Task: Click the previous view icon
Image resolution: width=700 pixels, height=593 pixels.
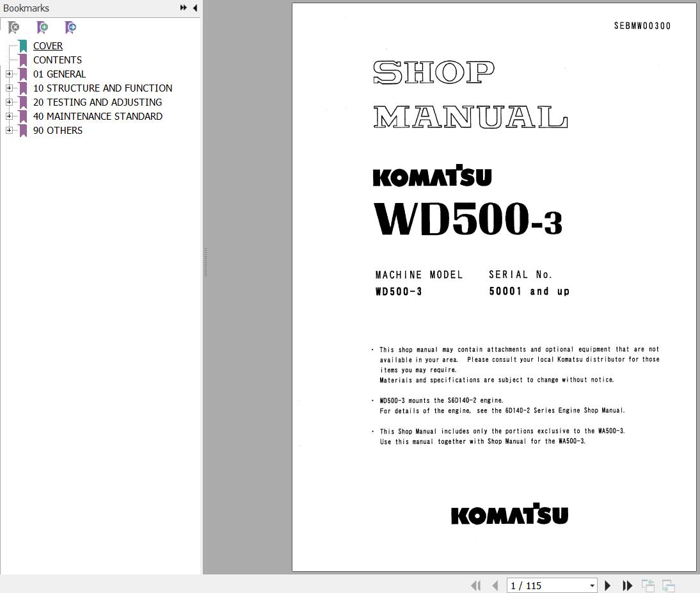Action: tap(648, 585)
